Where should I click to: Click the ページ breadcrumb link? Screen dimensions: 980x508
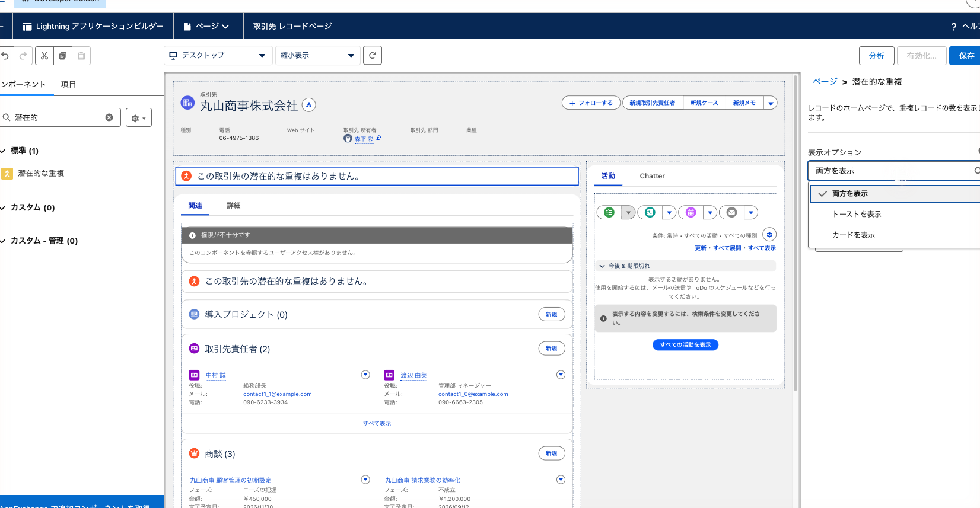(x=825, y=81)
